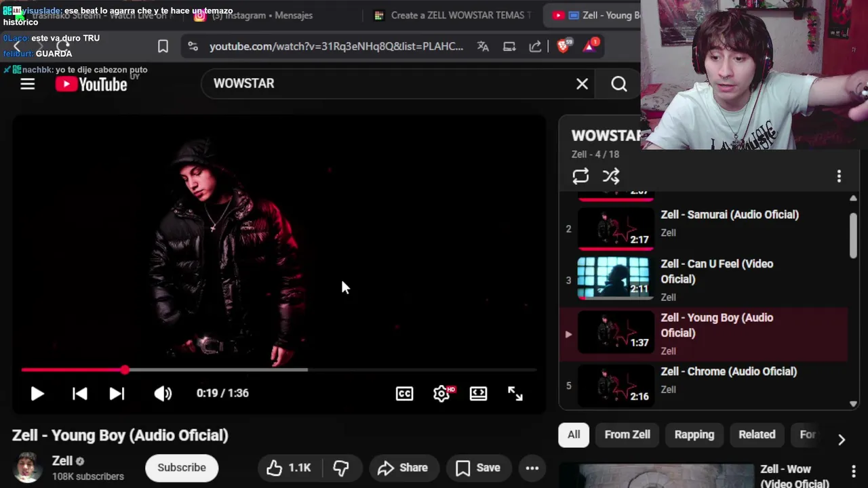The width and height of the screenshot is (868, 488).
Task: Share the Young Boy video
Action: (403, 468)
